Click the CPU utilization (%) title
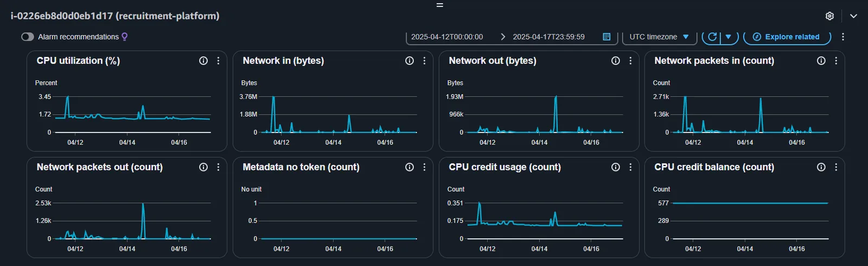This screenshot has width=868, height=266. (x=78, y=61)
